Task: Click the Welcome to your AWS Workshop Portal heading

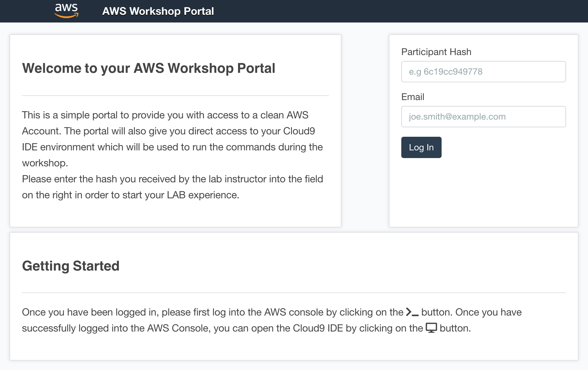Action: (148, 68)
